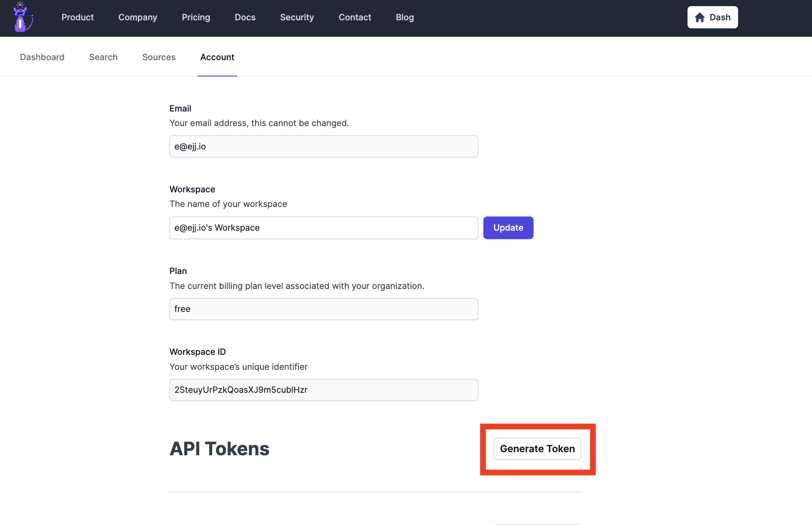Select the Account tab

coord(217,57)
